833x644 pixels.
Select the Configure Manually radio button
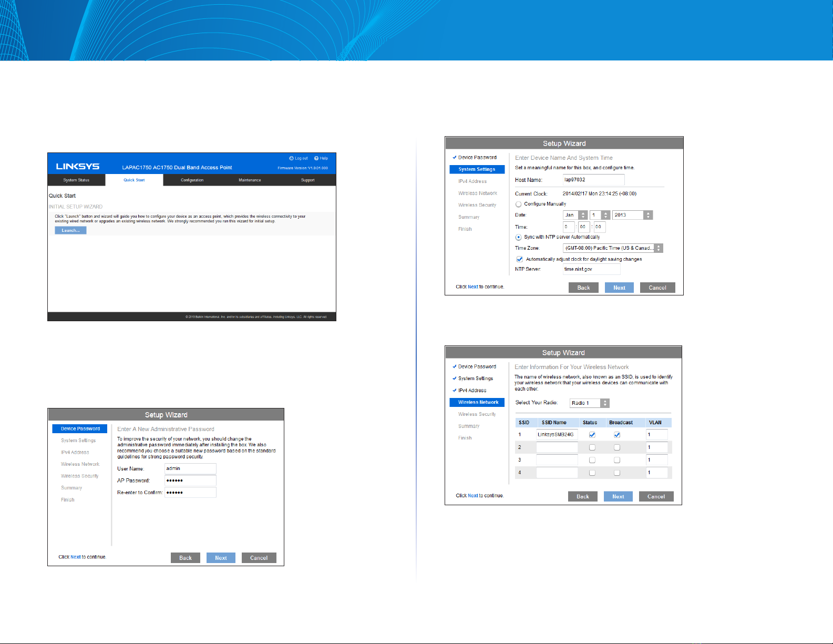(519, 204)
